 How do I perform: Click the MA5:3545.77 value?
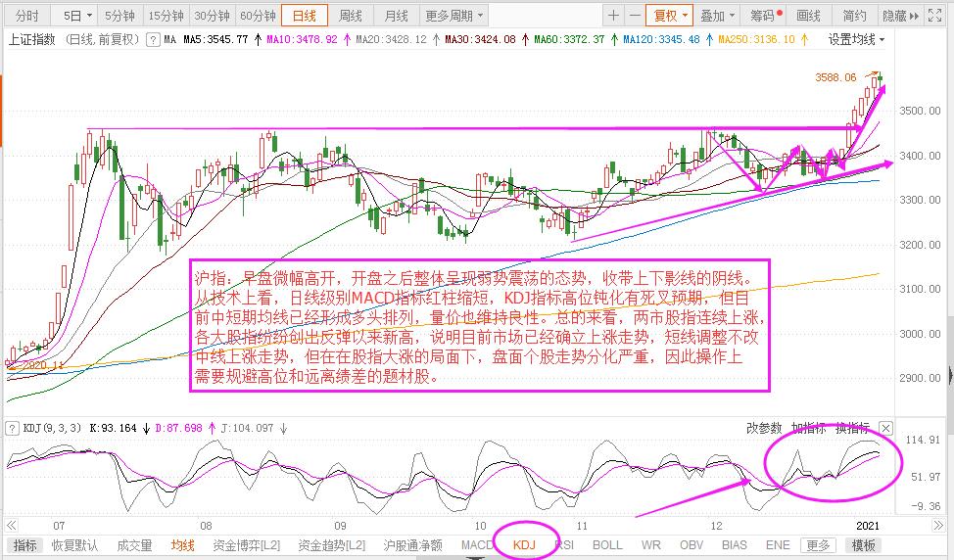(216, 39)
